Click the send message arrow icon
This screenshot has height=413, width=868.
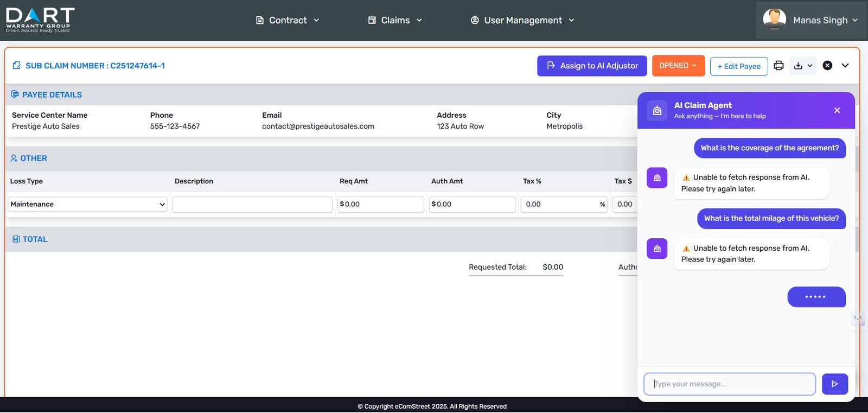pos(834,384)
